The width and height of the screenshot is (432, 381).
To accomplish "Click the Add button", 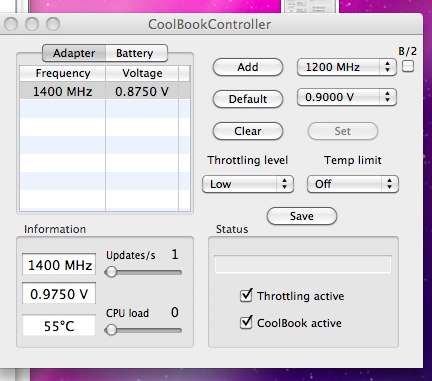I will (248, 67).
